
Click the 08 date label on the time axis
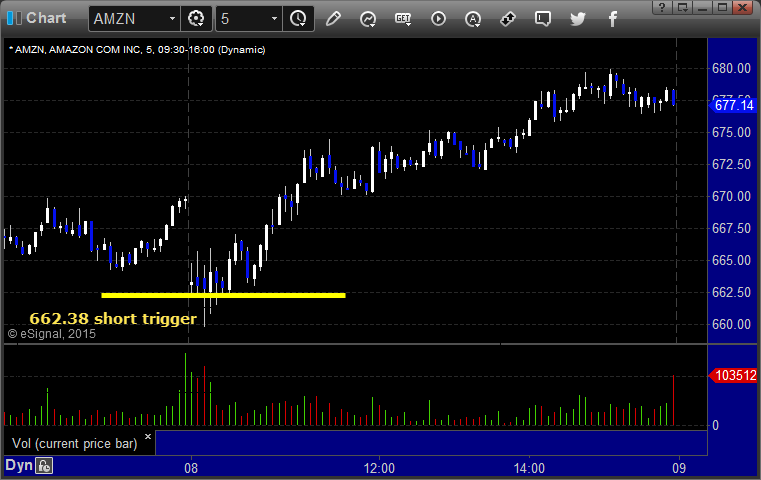pyautogui.click(x=191, y=468)
